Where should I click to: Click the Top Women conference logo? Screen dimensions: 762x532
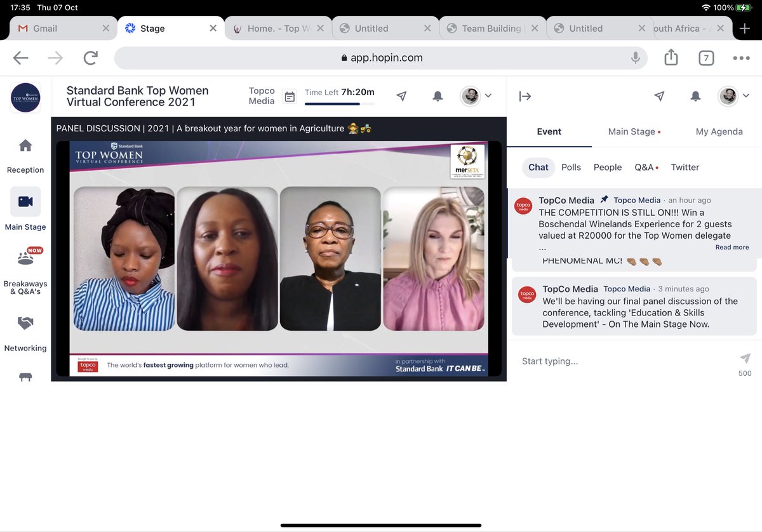pos(25,98)
